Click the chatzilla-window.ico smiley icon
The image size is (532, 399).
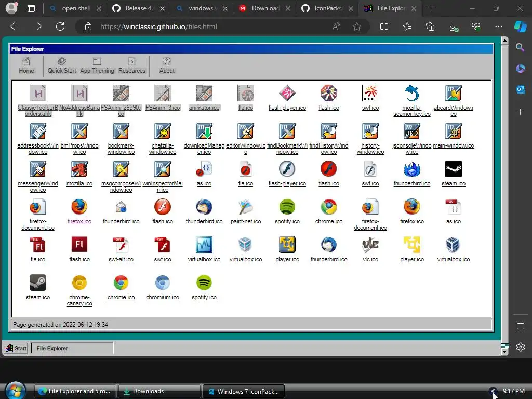[x=163, y=131]
